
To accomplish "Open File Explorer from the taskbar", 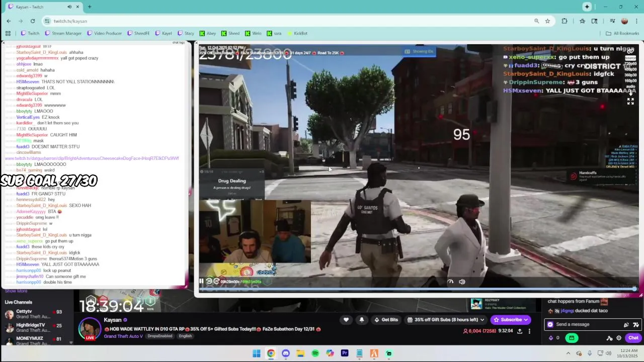I will 300,353.
